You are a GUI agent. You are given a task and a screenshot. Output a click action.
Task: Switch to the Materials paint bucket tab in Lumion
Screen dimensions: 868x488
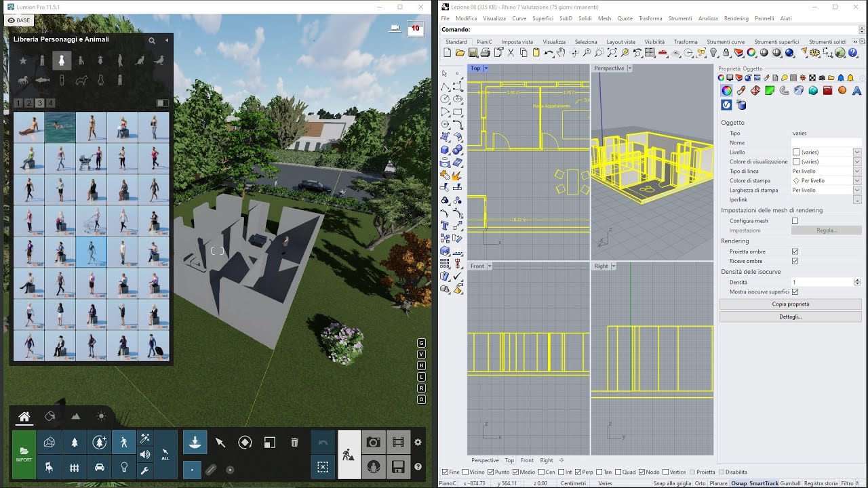[50, 416]
